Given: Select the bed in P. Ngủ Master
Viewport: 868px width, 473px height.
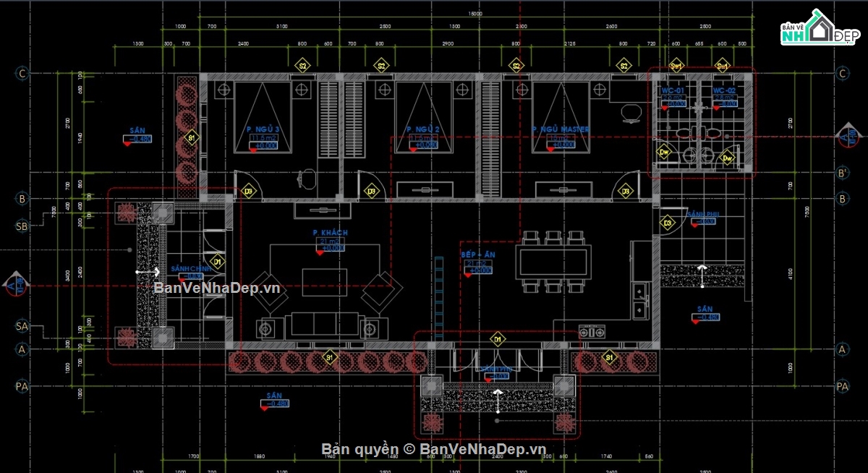Looking at the screenshot, I should (561, 116).
